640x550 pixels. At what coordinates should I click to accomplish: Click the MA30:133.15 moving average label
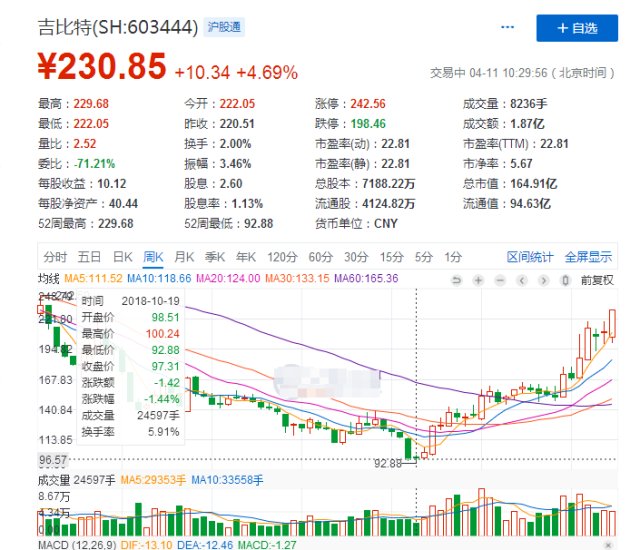[x=297, y=279]
